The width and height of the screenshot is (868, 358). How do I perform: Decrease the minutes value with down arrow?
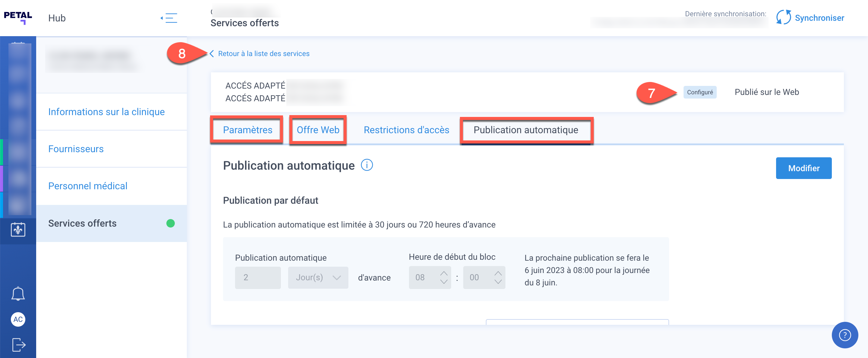[498, 282]
